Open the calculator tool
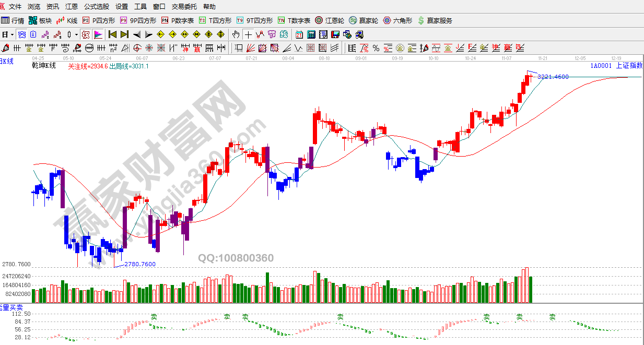The image size is (644, 345). pos(311,34)
